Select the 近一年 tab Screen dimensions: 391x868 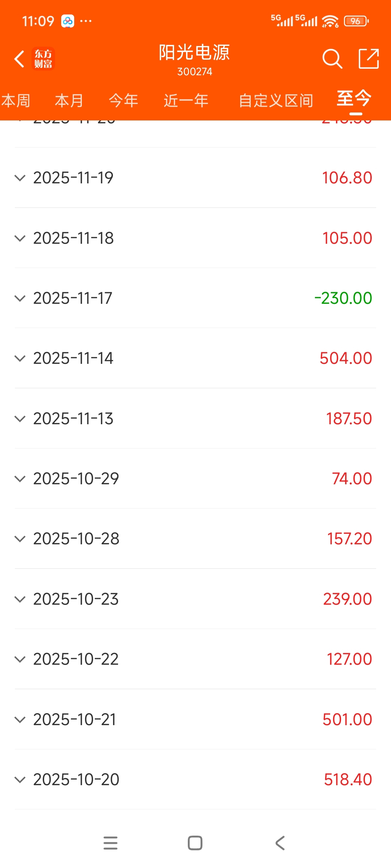(186, 101)
